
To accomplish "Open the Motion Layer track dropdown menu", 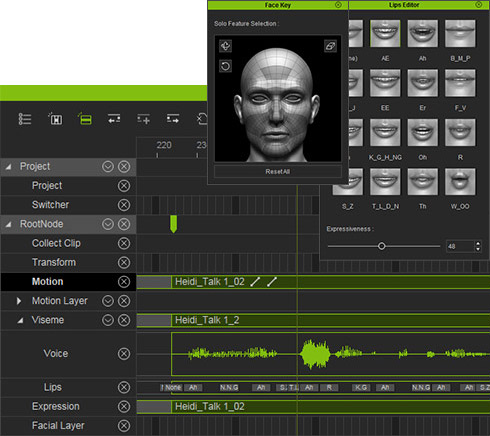I will point(108,301).
